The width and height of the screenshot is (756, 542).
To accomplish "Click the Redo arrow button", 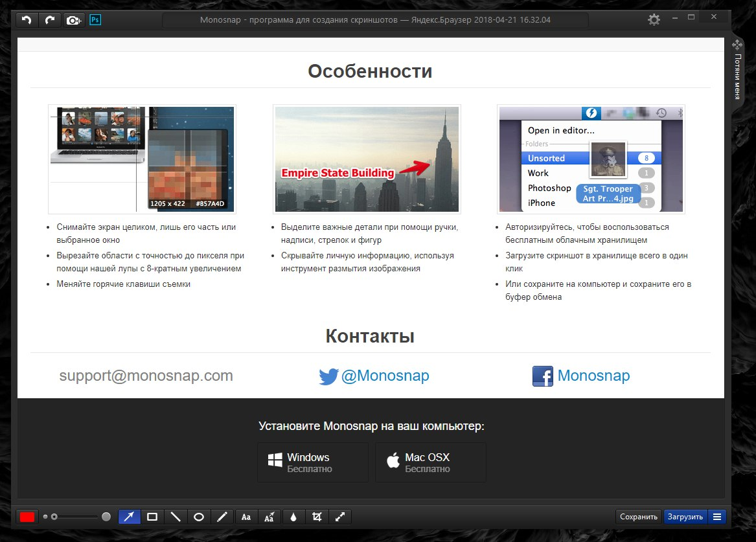I will (x=49, y=20).
